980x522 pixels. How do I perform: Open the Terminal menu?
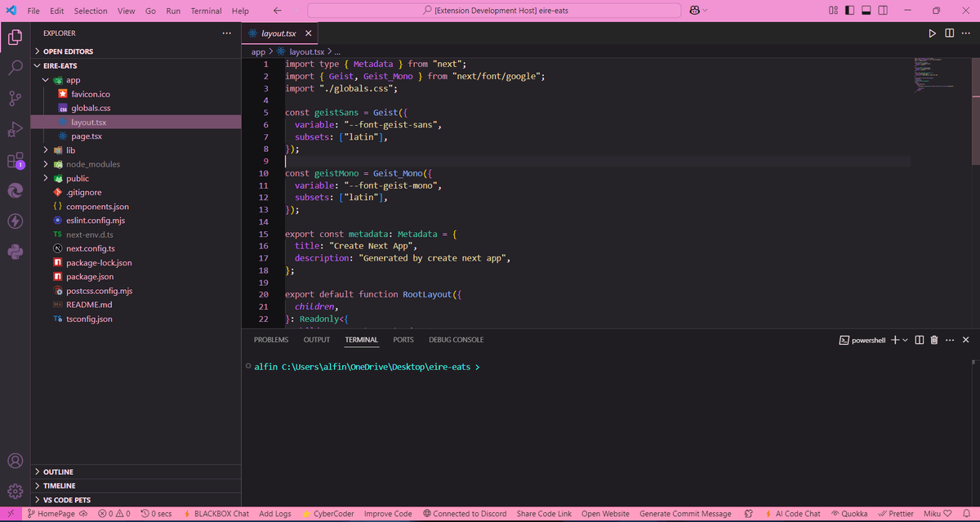[206, 11]
